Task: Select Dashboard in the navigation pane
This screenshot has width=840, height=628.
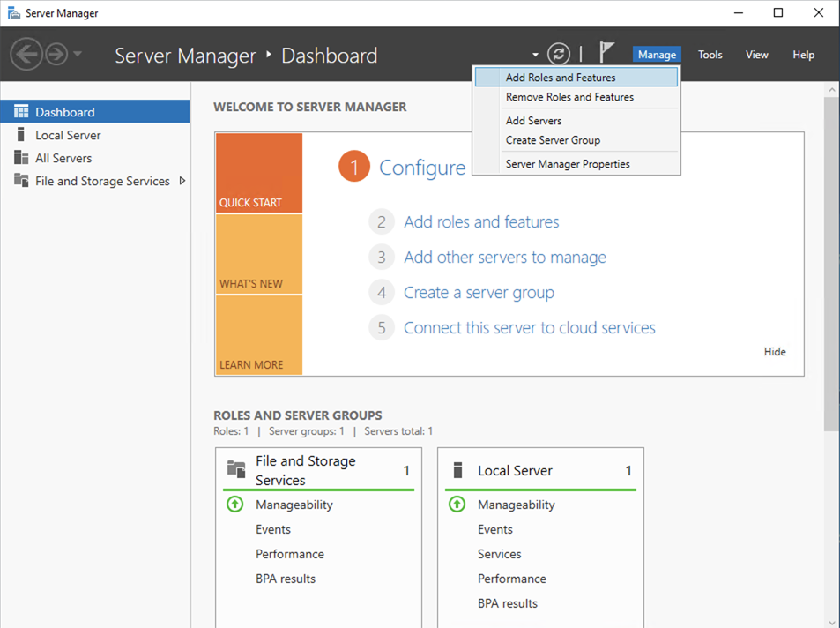Action: (95, 111)
